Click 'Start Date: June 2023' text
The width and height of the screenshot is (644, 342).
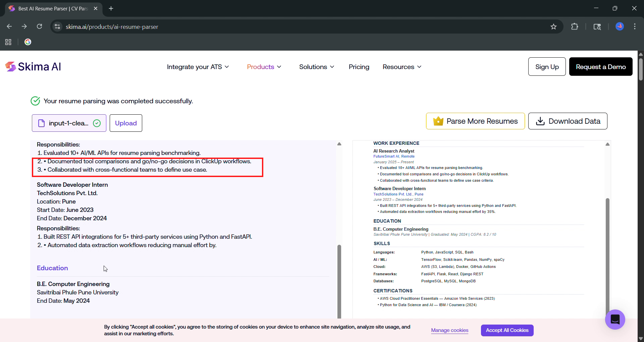pos(65,210)
